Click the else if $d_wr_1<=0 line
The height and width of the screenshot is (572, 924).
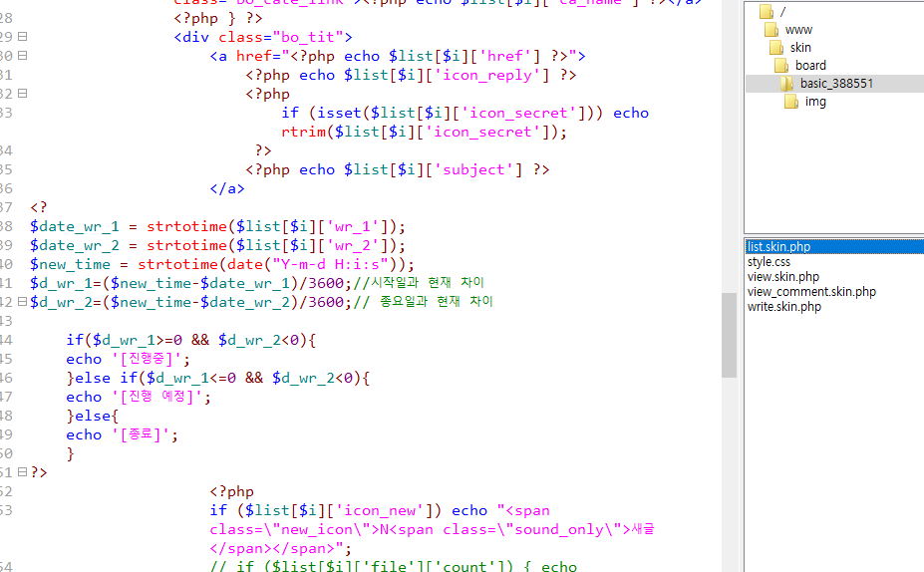pos(218,378)
